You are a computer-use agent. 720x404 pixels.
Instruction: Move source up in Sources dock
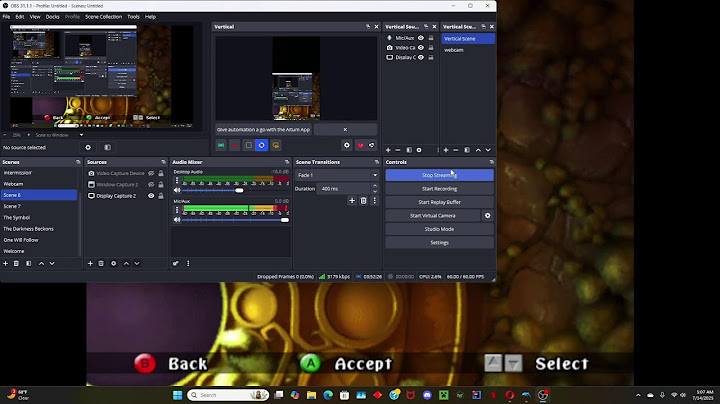point(126,264)
